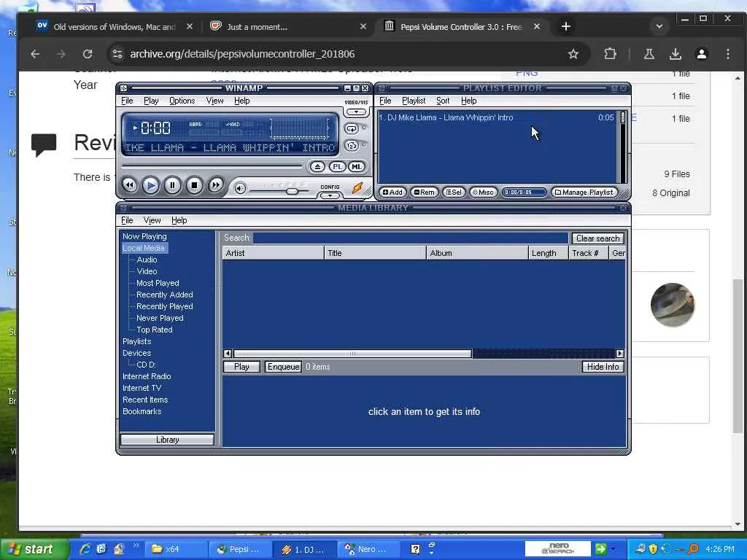
Task: Select Top Rated view
Action: tap(155, 330)
